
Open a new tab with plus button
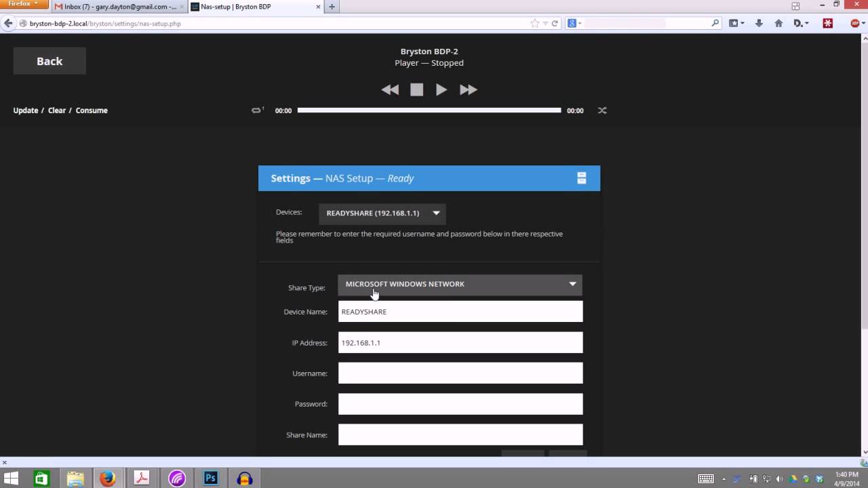coord(332,7)
